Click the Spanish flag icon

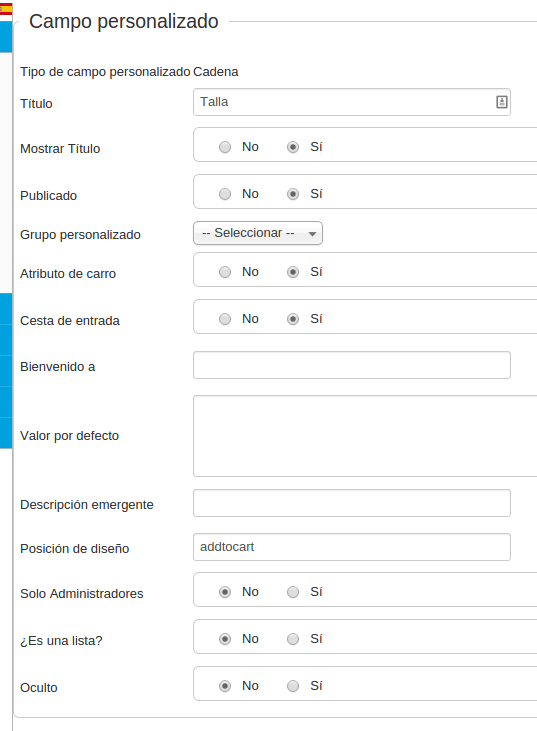click(x=6, y=9)
